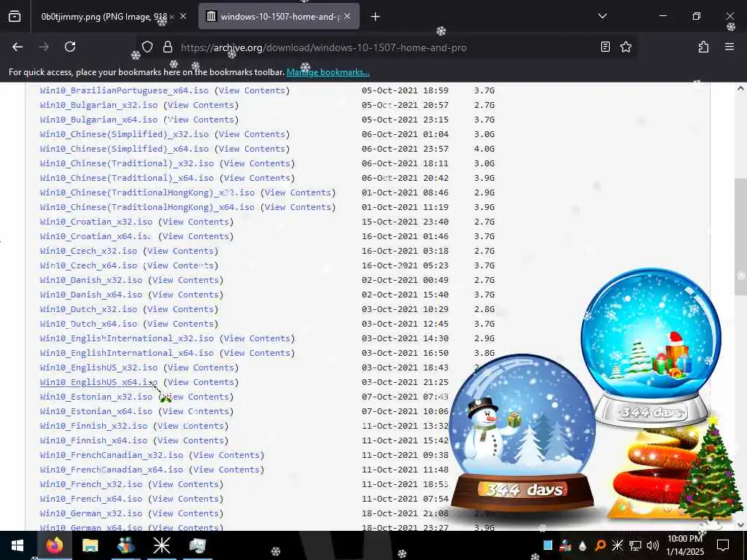
Task: Download Win10_Chinese(TraditionalHongKong)_x64.iso
Action: click(x=147, y=207)
